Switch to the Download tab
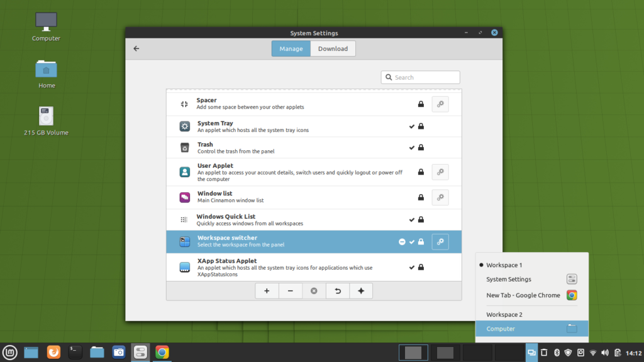Viewport: 644px width, 362px height. [333, 48]
